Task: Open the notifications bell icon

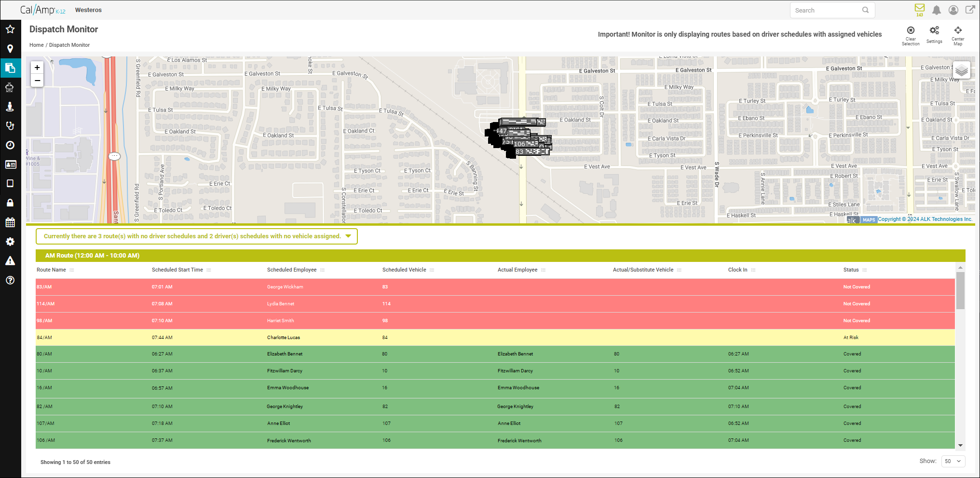Action: coord(937,10)
